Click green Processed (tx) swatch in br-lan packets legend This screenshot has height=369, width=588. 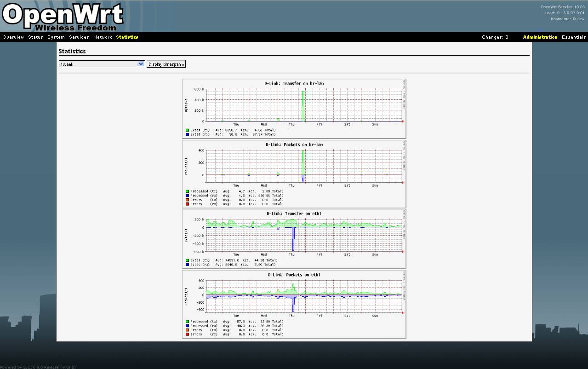(x=188, y=191)
